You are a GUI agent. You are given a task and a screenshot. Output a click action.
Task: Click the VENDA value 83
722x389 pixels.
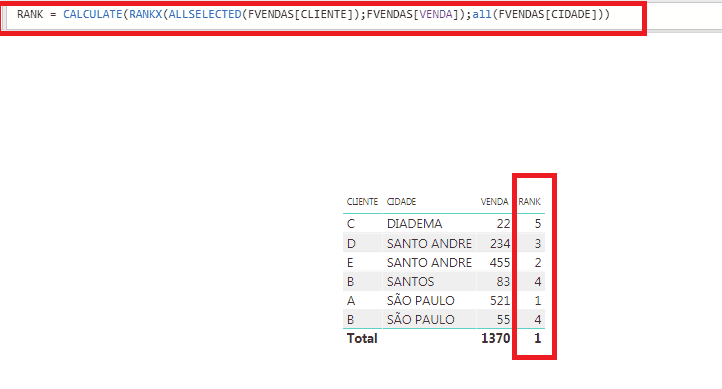tap(503, 282)
